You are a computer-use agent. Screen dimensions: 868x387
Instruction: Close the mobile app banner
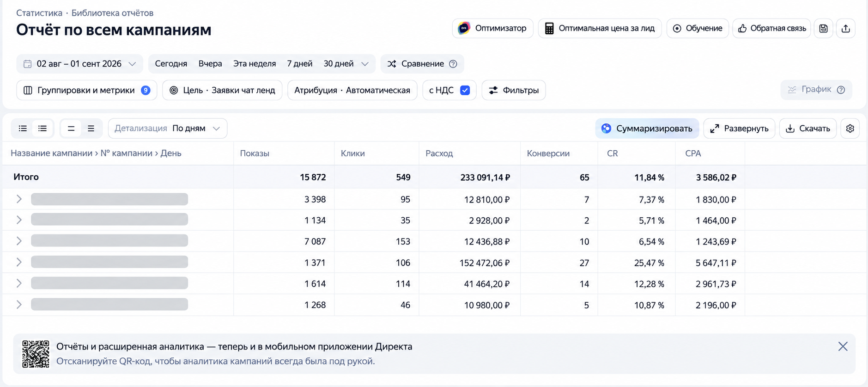pyautogui.click(x=843, y=346)
